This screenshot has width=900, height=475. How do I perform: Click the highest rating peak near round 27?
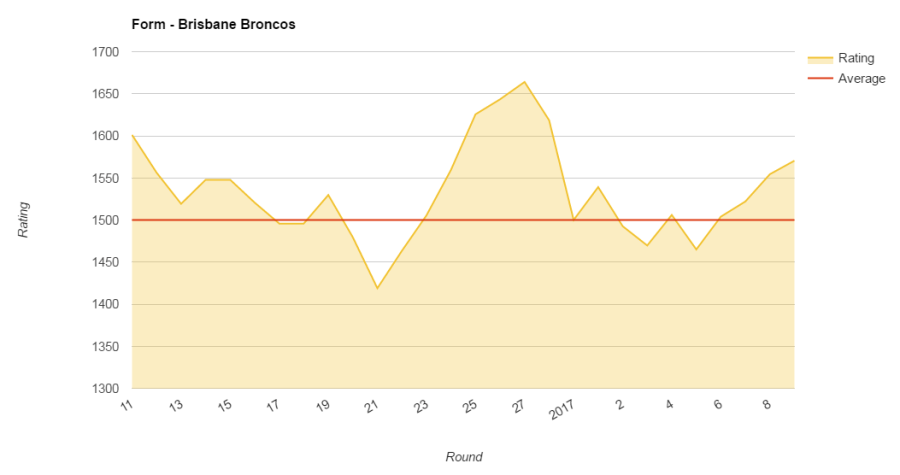(524, 82)
